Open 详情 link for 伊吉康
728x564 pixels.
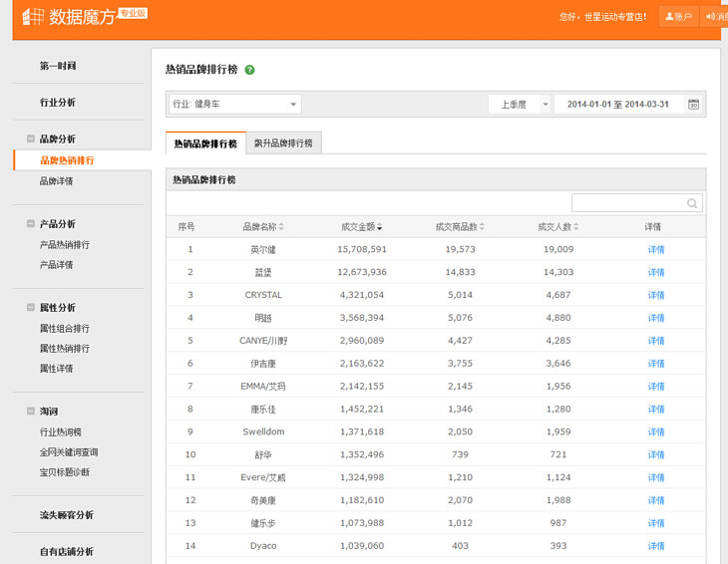[656, 363]
